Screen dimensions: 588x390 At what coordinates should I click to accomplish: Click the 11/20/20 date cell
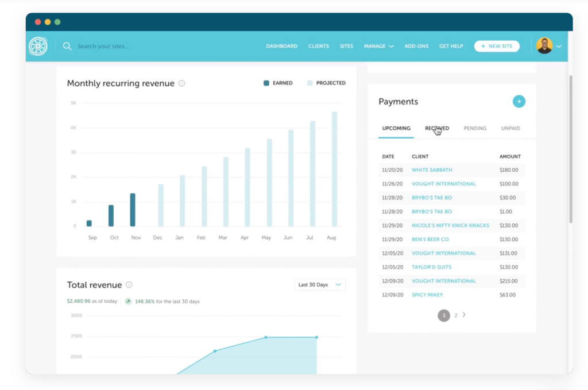[392, 170]
